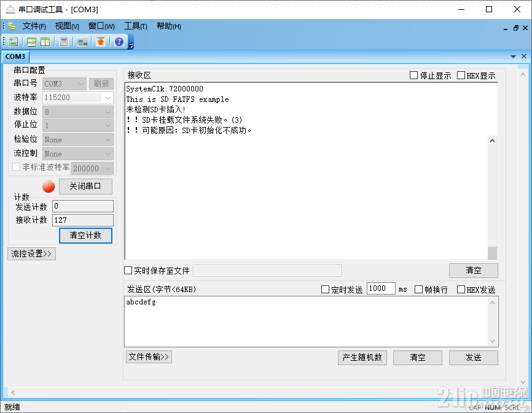Screen dimensions: 532x413
Task: Click the receive area scroll up arrow
Action: [492, 141]
